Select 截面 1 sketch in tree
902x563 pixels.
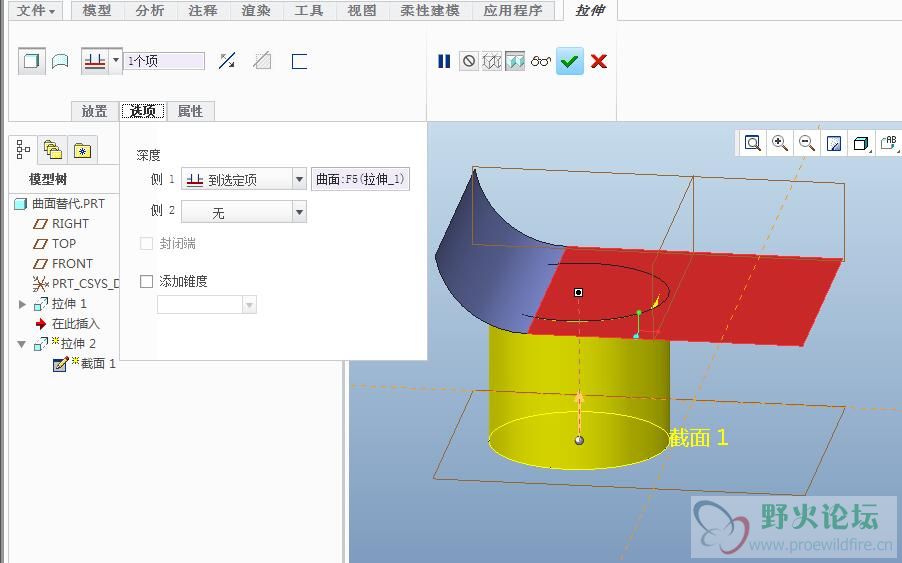pos(85,363)
